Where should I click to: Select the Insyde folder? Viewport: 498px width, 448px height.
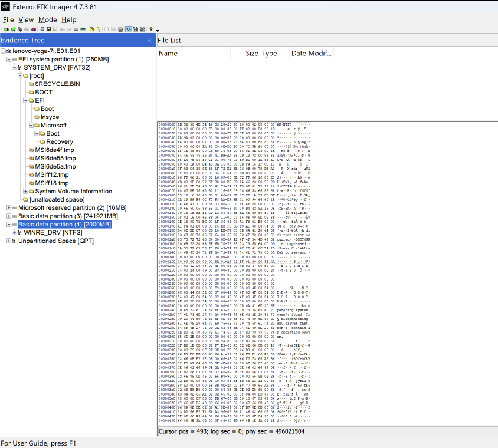(50, 117)
